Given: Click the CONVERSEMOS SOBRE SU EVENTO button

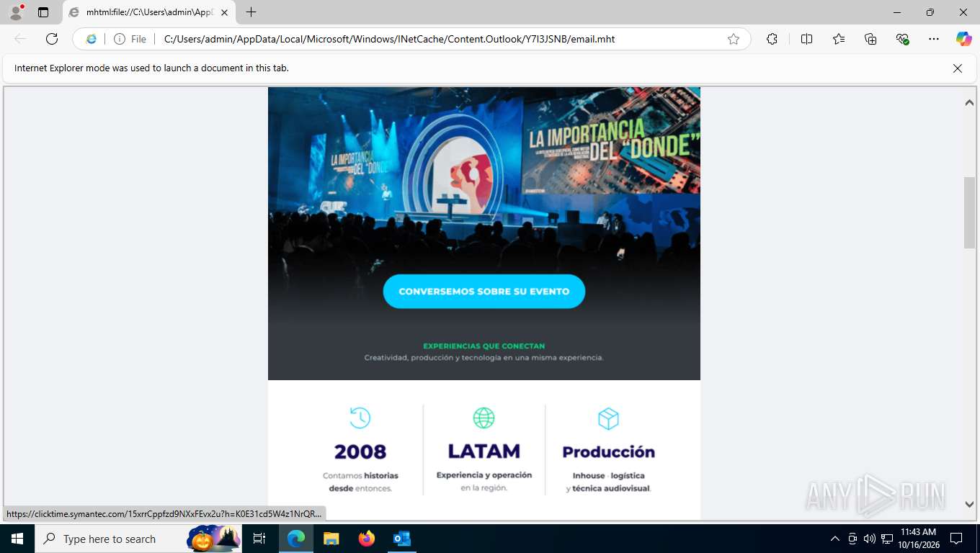Looking at the screenshot, I should click(484, 292).
